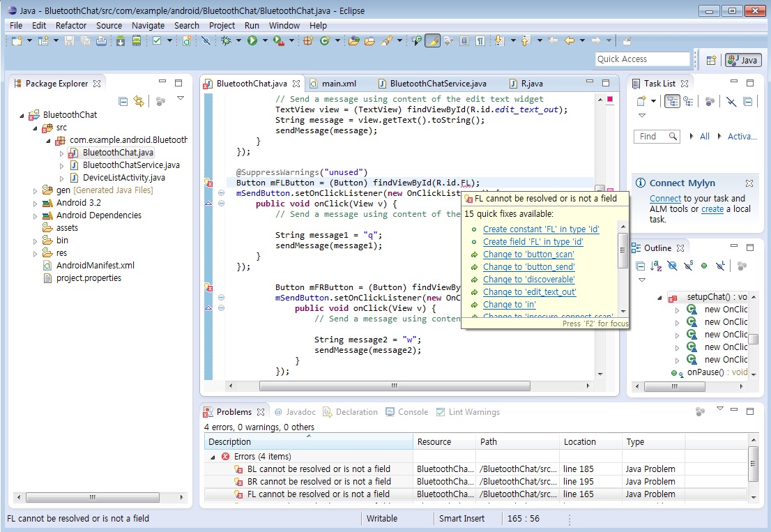The height and width of the screenshot is (532, 771).
Task: Click Collapse All in Package Explorer
Action: [123, 101]
